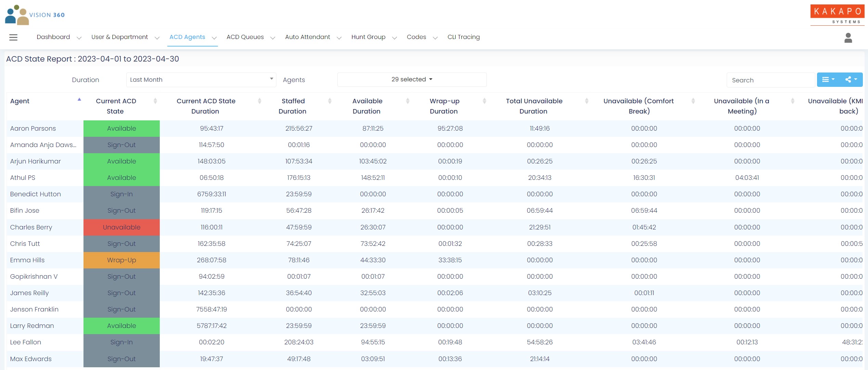This screenshot has height=370, width=868.
Task: Click the Kakapo Systems logo
Action: click(x=837, y=15)
